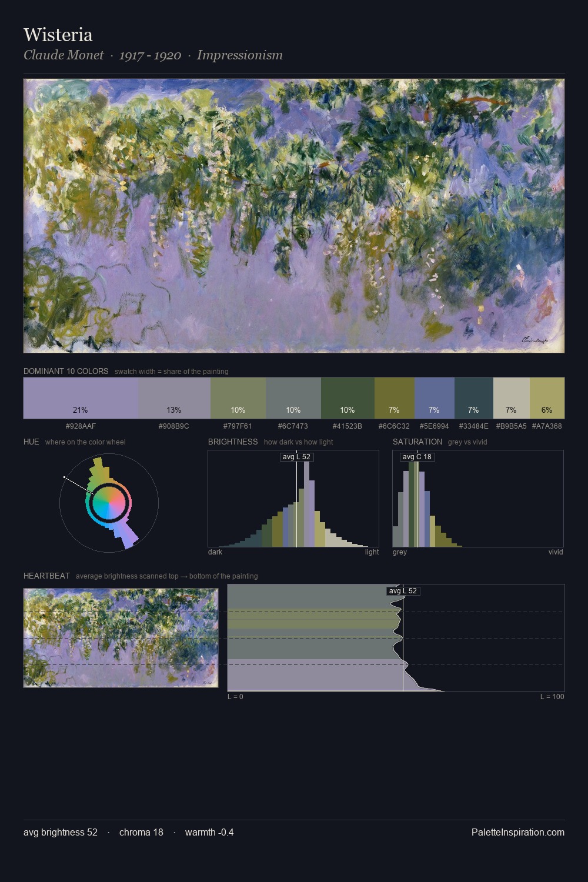
Task: Click the 'Wisteria' title text
Action: (x=58, y=35)
